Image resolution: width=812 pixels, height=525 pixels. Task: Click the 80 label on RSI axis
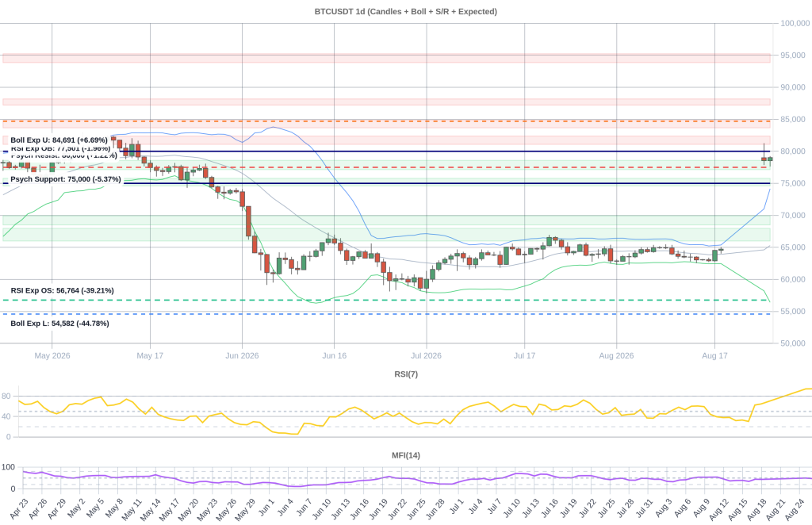point(6,396)
